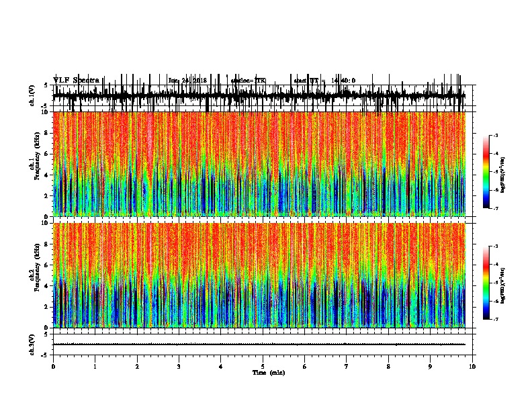Click the "station=ITK" header label
Screen dimensions: 532x411
click(x=248, y=81)
